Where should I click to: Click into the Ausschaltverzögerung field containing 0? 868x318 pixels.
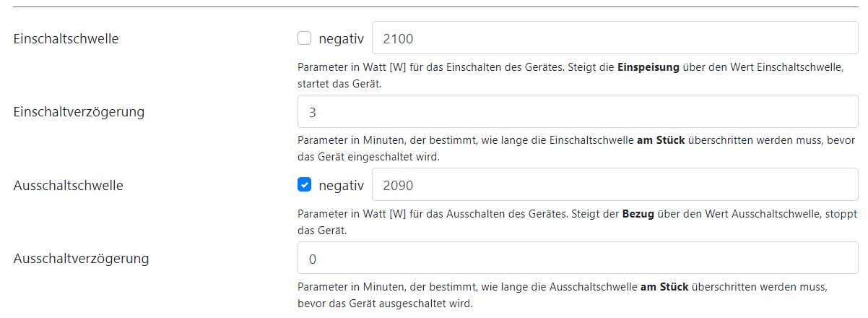click(x=577, y=259)
